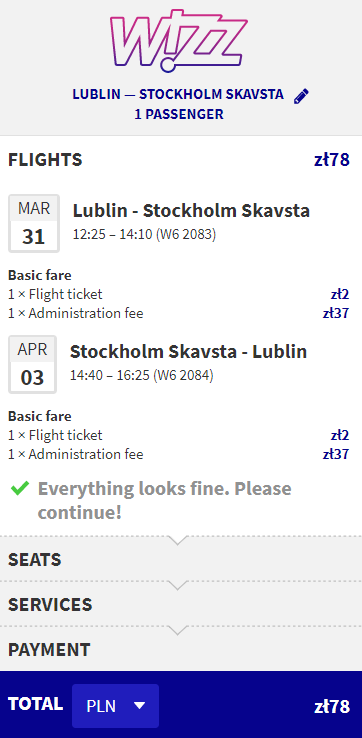This screenshot has height=738, width=362.
Task: Select the MAR 31 date box
Action: click(x=33, y=224)
